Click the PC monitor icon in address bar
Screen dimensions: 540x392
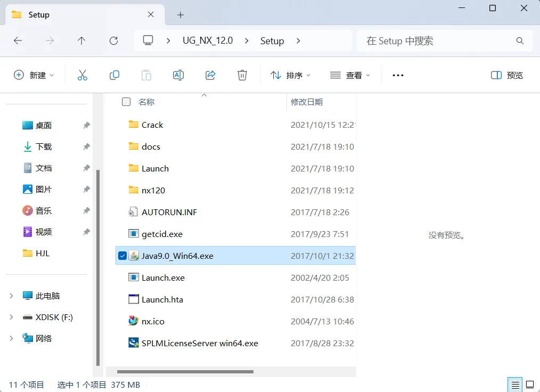(x=148, y=40)
